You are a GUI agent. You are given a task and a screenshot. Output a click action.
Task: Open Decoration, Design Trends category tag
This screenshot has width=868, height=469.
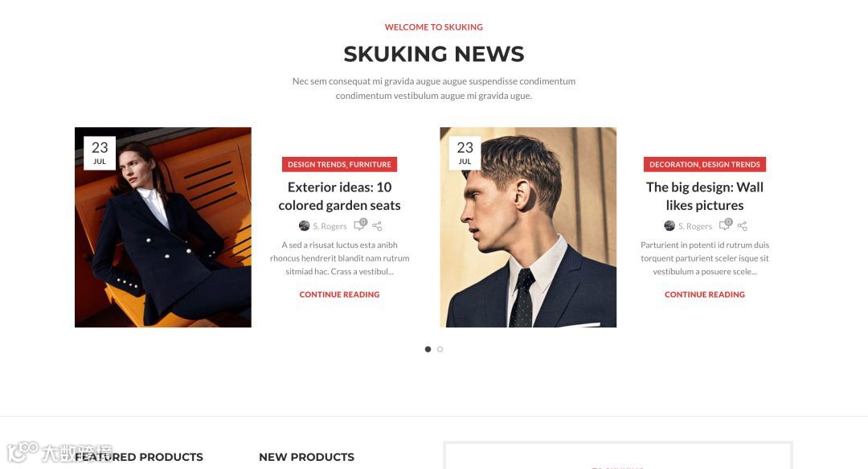[x=705, y=165]
